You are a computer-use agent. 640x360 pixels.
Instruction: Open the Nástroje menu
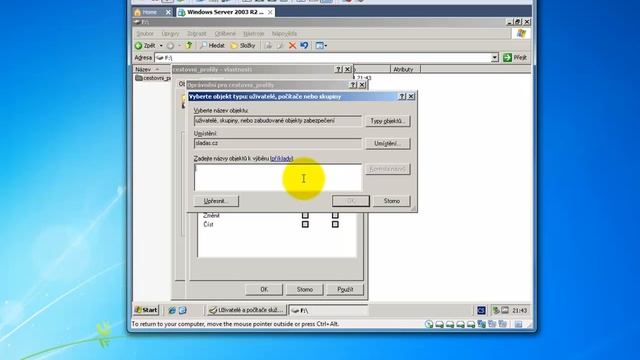click(253, 33)
